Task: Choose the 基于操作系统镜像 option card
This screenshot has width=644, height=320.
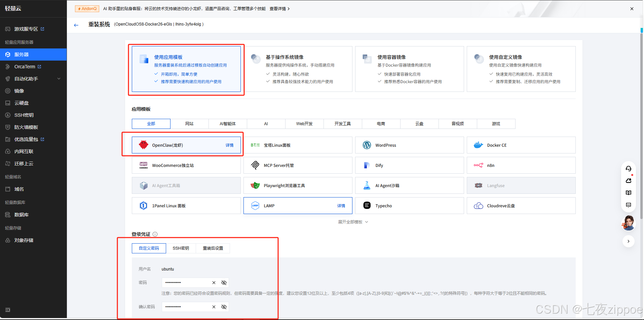Action: coord(298,69)
